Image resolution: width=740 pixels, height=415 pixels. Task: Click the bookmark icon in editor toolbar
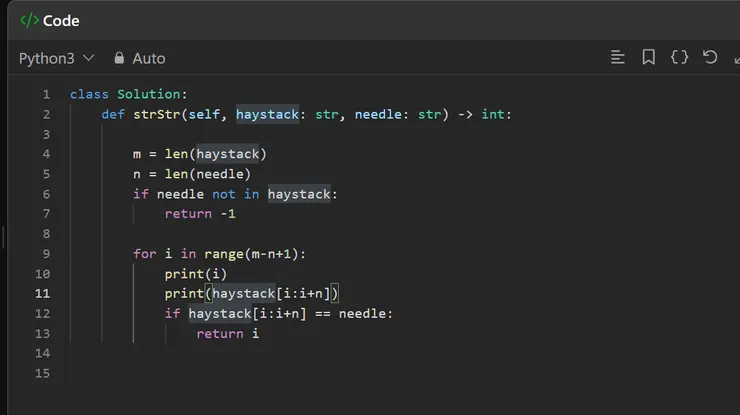pos(648,57)
